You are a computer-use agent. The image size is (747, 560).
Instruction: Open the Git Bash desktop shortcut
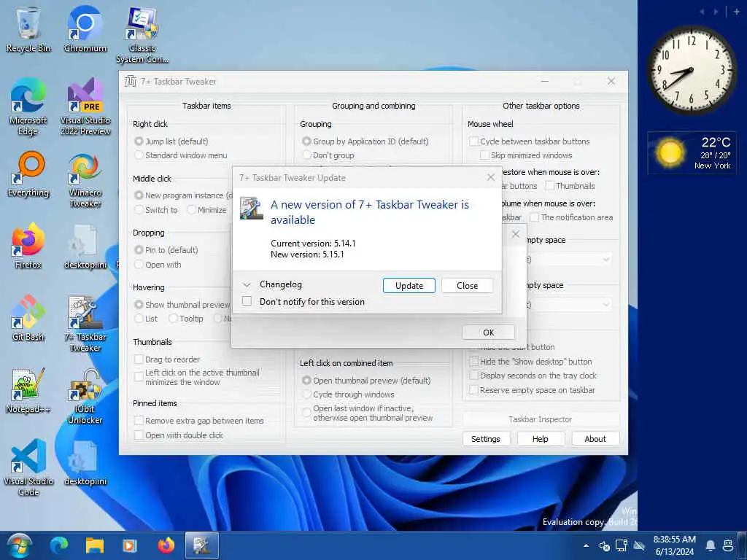pyautogui.click(x=28, y=319)
